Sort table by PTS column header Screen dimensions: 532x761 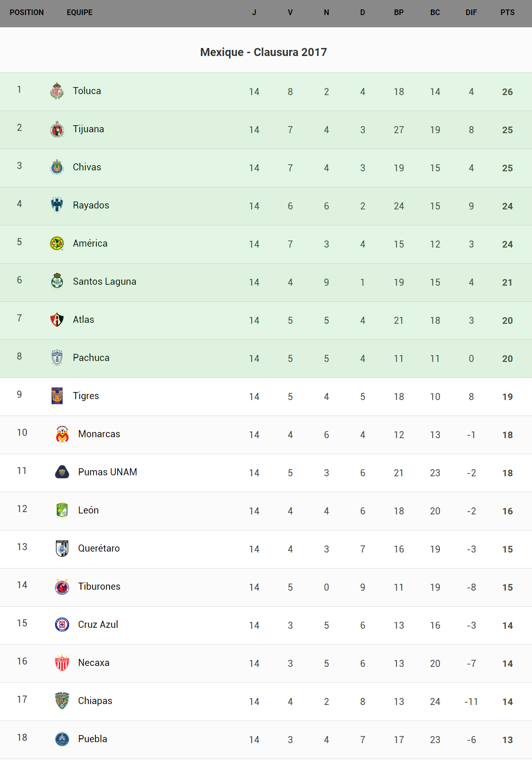coord(507,13)
